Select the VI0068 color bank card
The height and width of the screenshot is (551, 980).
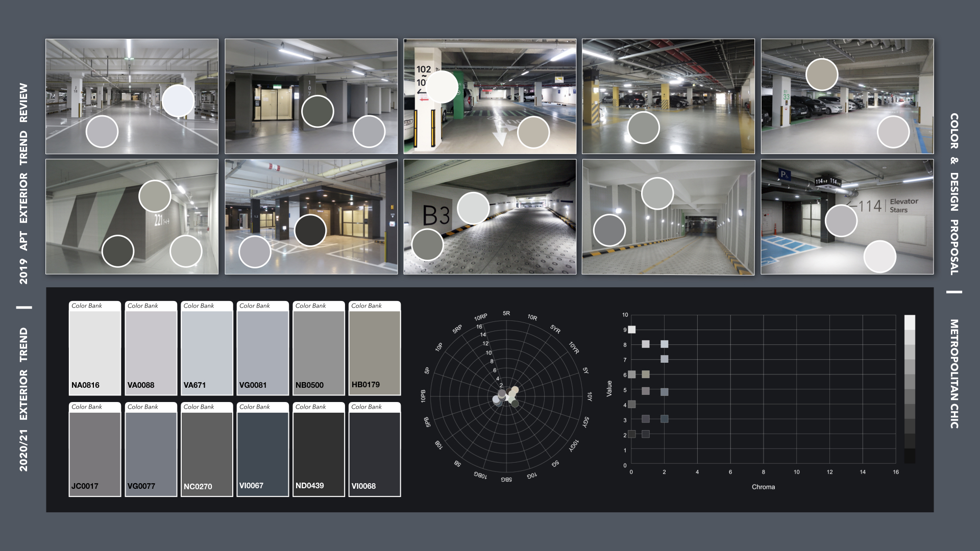click(375, 449)
